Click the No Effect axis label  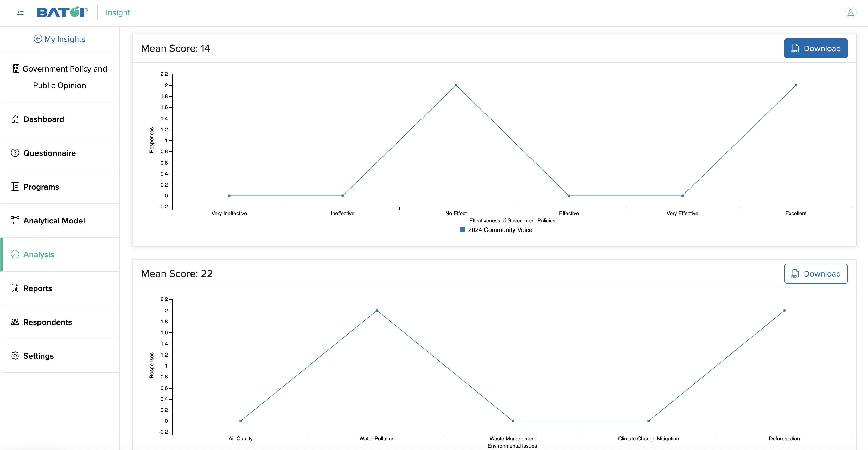(456, 213)
